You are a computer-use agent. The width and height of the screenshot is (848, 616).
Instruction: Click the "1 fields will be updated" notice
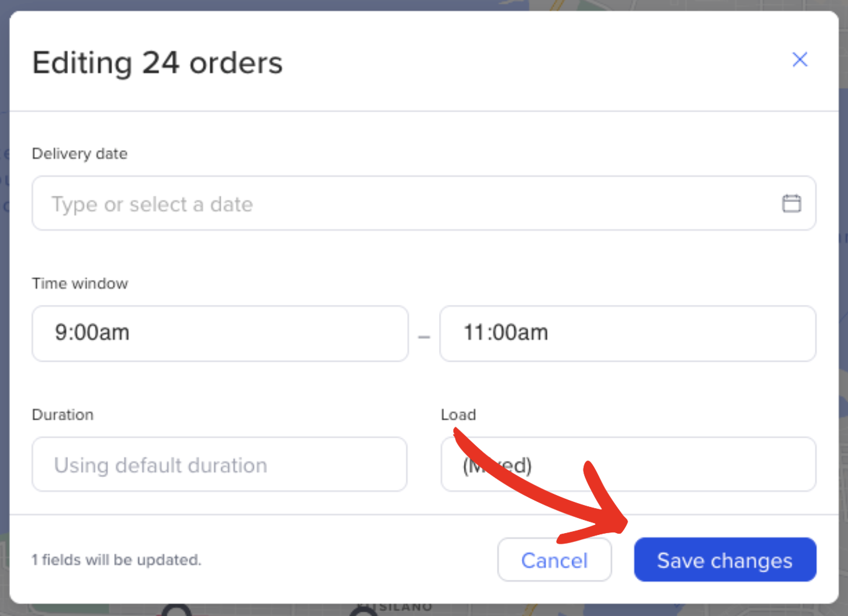(117, 560)
